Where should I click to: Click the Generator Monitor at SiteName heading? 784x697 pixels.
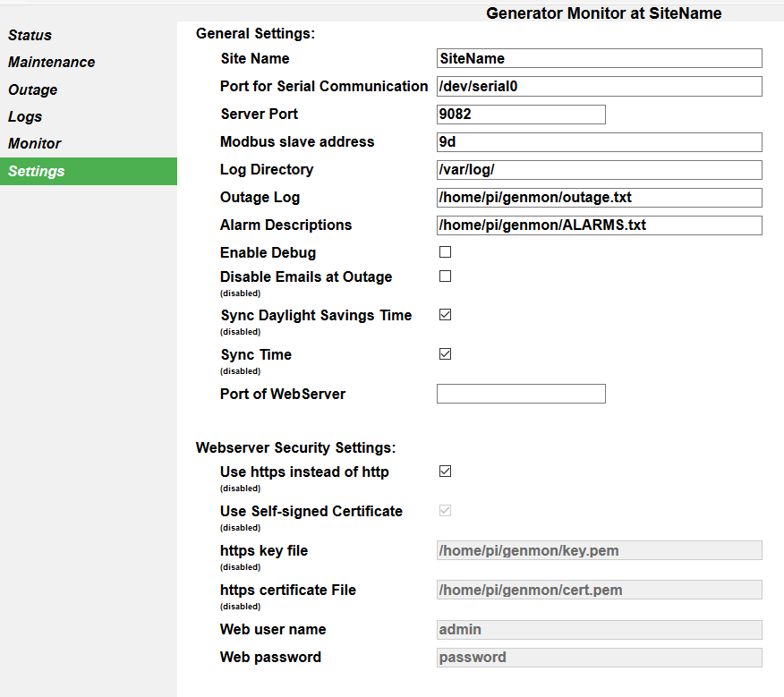pos(604,13)
